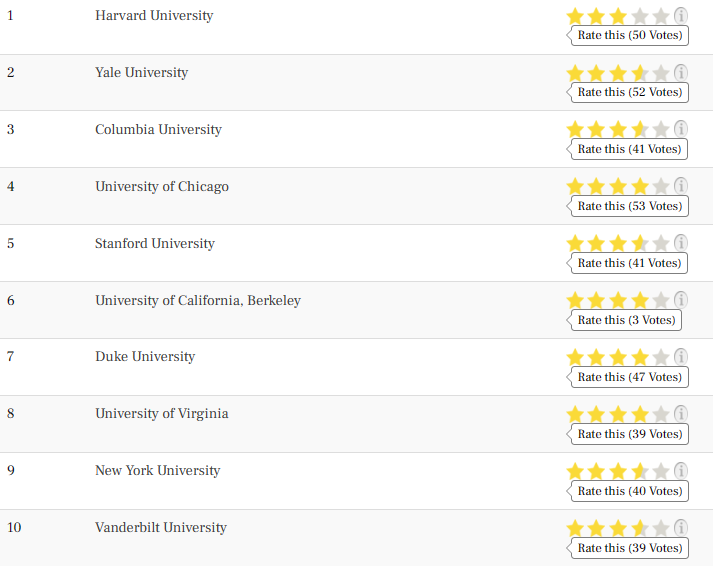Image resolution: width=713 pixels, height=569 pixels.
Task: Click 'Rate this (47 Votes)' for Duke
Action: (629, 378)
